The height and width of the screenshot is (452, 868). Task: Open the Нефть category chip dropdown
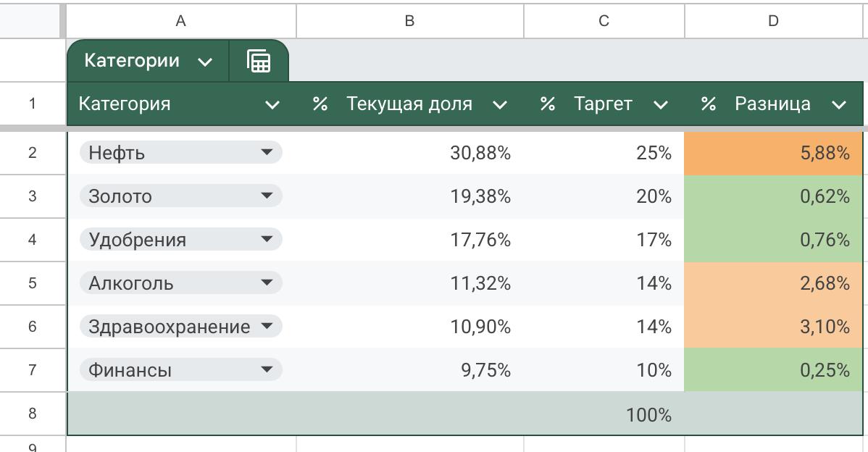pos(267,152)
